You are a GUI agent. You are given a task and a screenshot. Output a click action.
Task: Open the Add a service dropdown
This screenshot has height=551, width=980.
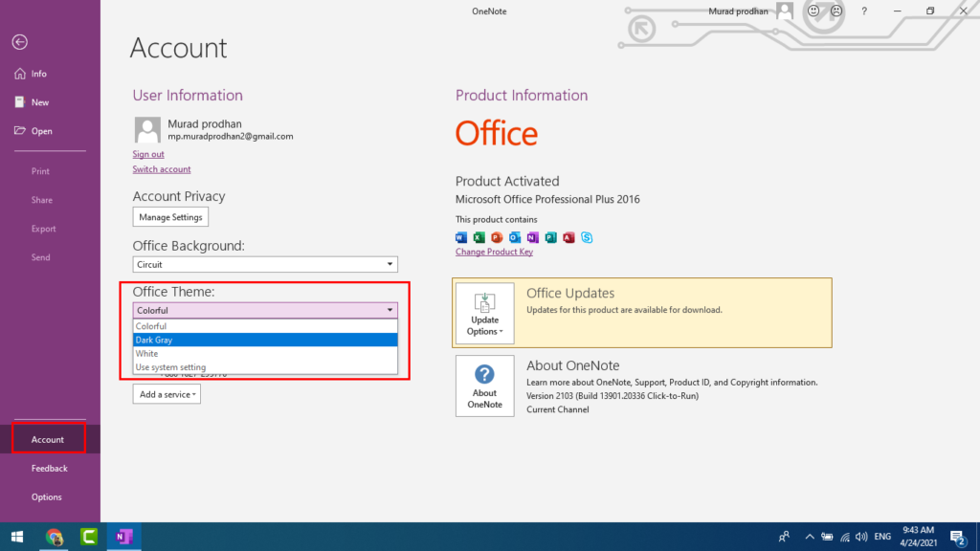click(x=167, y=394)
